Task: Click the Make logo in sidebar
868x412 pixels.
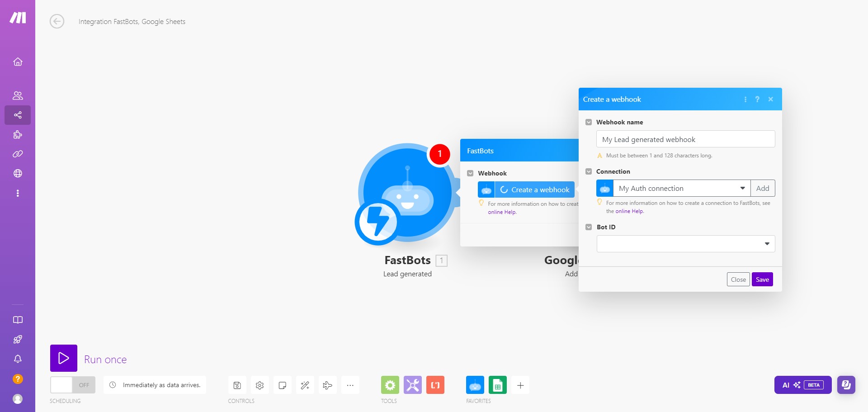Action: 18,18
